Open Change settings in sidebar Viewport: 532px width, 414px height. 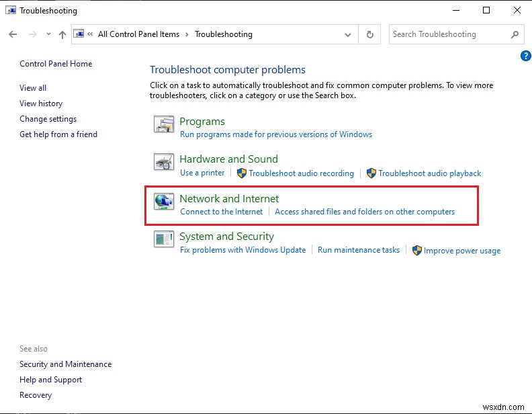(x=48, y=119)
